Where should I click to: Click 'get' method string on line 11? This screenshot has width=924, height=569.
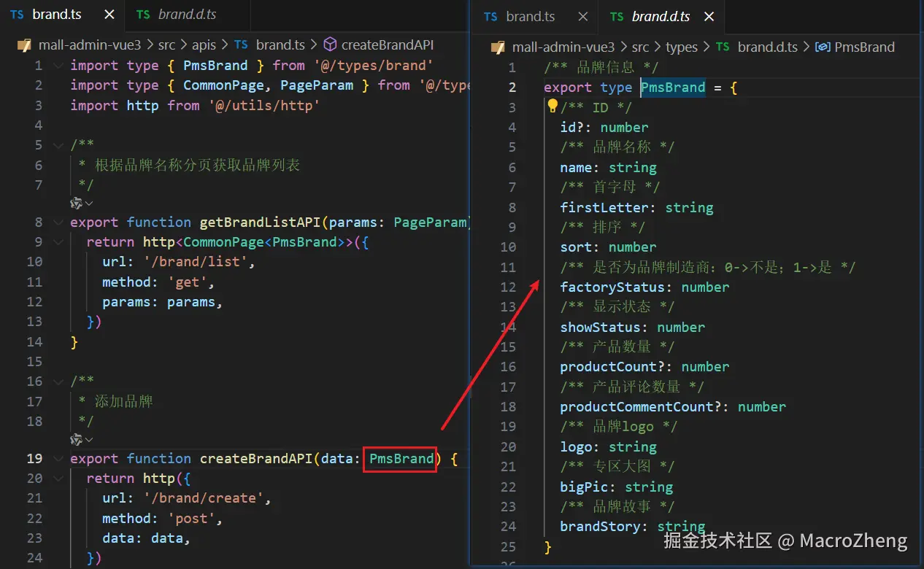coord(188,282)
